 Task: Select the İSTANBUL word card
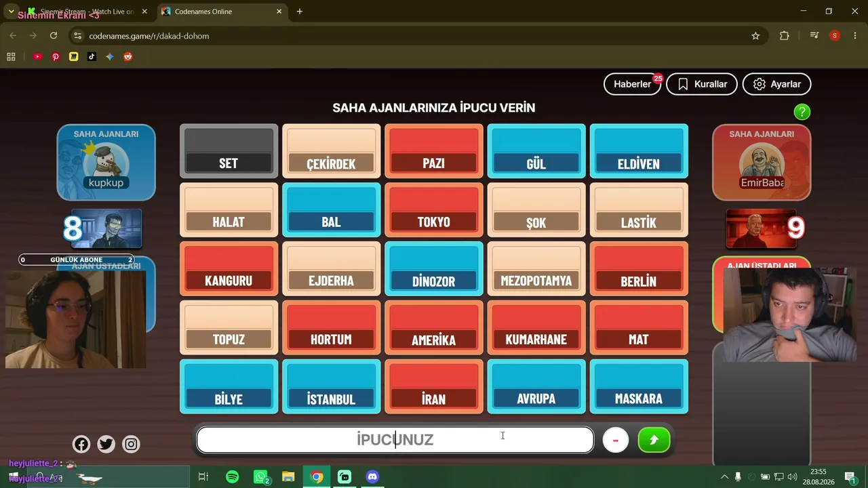click(332, 386)
